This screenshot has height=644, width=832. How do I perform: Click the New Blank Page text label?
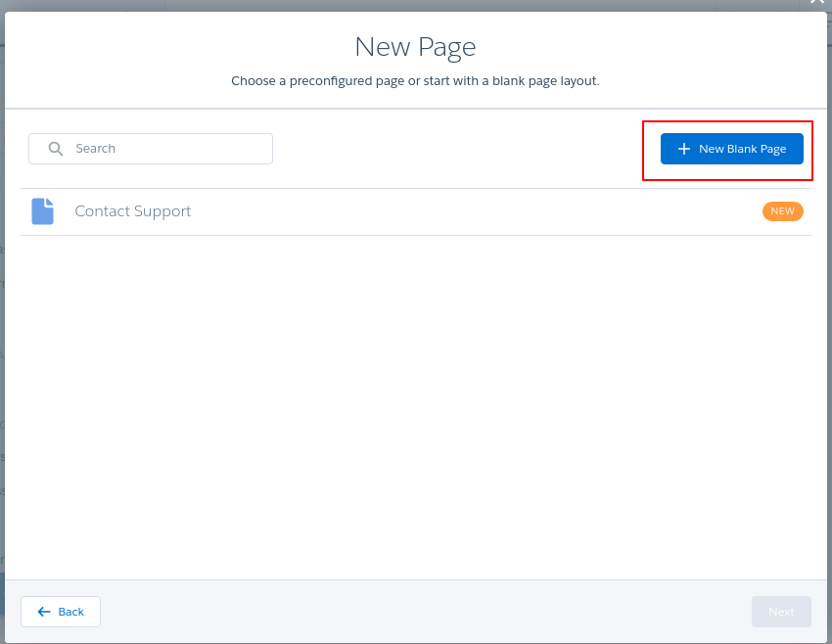742,149
